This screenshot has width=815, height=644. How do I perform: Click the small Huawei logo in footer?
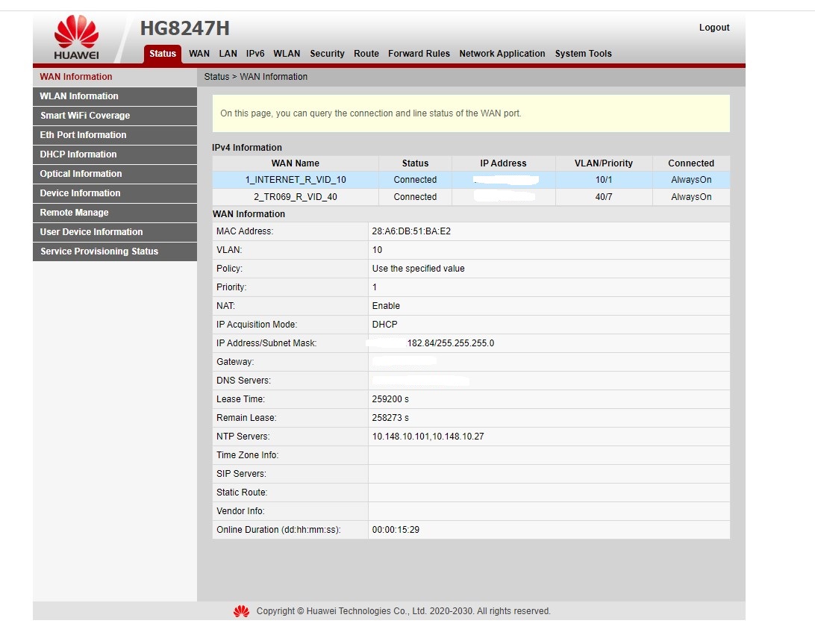pos(241,611)
